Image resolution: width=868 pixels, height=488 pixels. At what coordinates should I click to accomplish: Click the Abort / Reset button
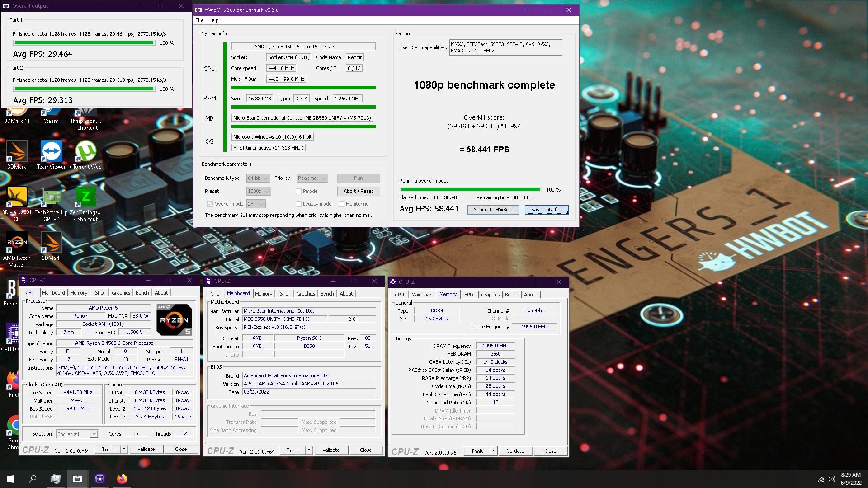359,191
